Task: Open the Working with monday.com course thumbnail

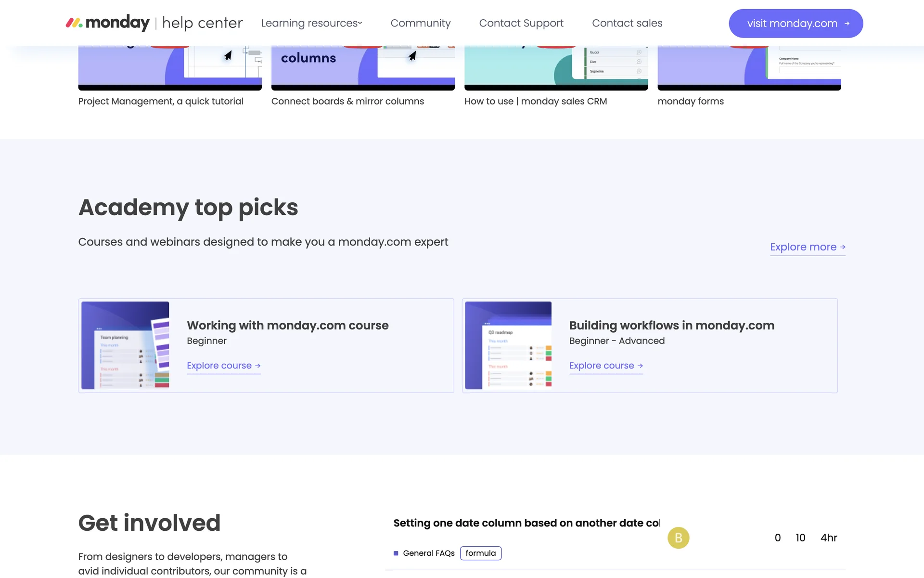Action: click(x=125, y=345)
